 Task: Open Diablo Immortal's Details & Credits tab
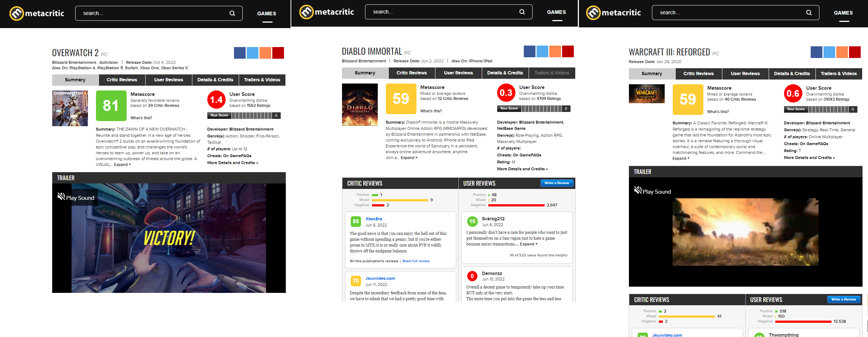click(x=505, y=73)
